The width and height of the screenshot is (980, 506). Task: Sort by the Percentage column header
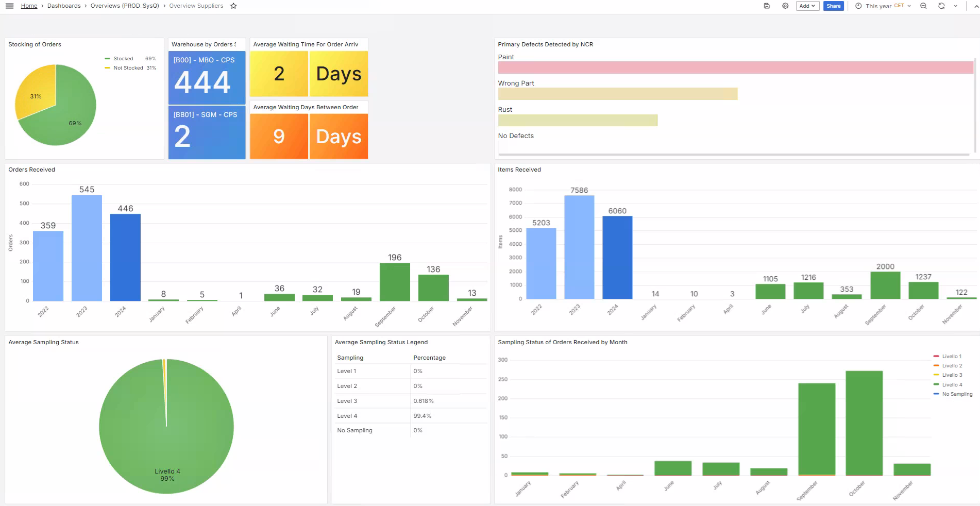429,358
